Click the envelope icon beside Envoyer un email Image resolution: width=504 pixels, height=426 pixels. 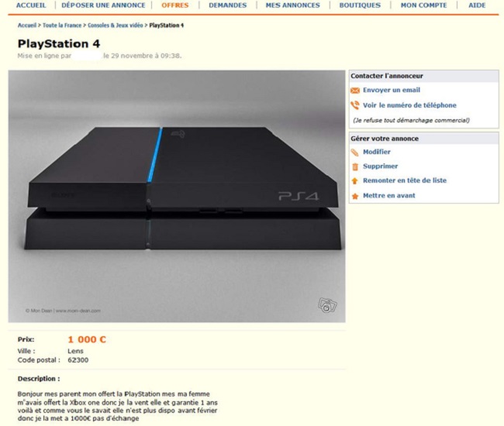[x=355, y=91]
